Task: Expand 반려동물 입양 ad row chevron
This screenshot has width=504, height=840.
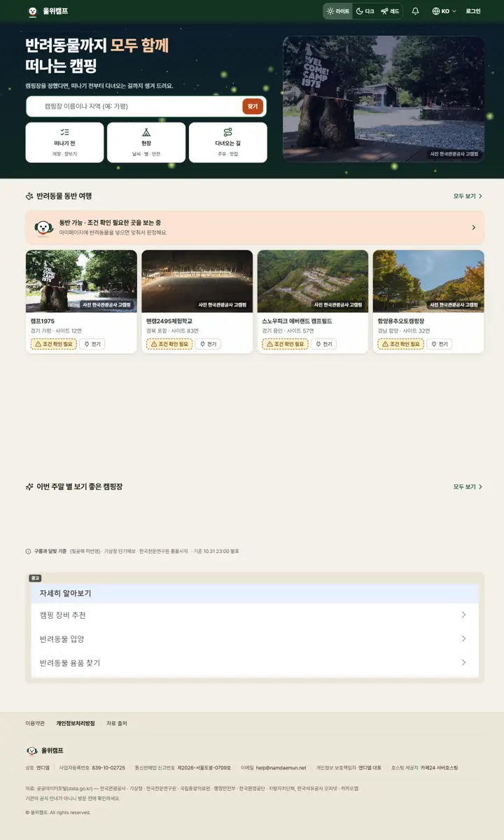Action: click(x=463, y=638)
